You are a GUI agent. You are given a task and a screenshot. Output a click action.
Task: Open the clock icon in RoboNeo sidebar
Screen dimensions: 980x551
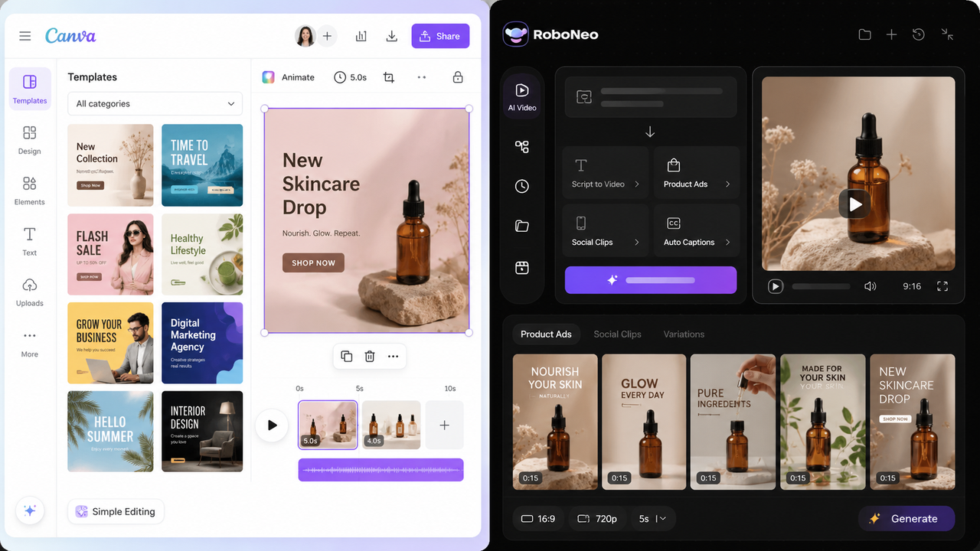point(522,186)
